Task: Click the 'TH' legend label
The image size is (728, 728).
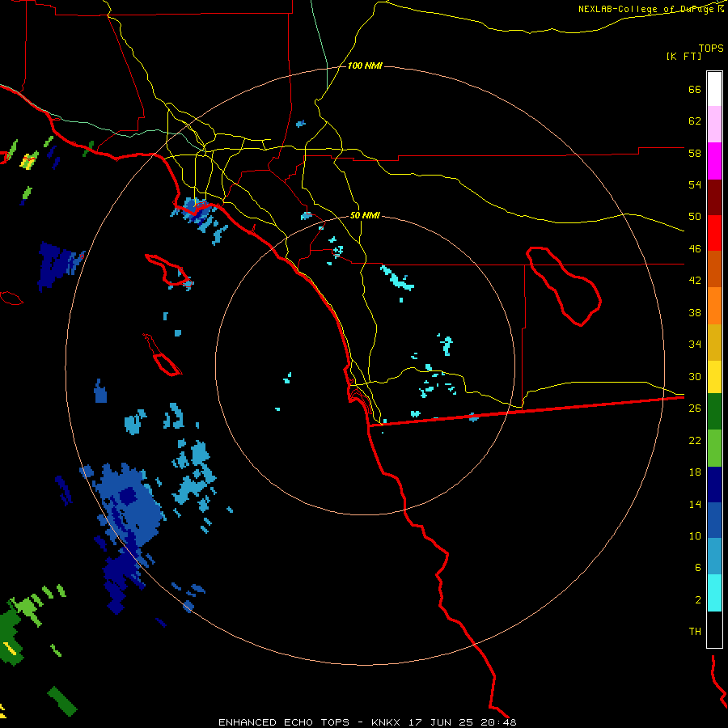Action: (x=695, y=632)
